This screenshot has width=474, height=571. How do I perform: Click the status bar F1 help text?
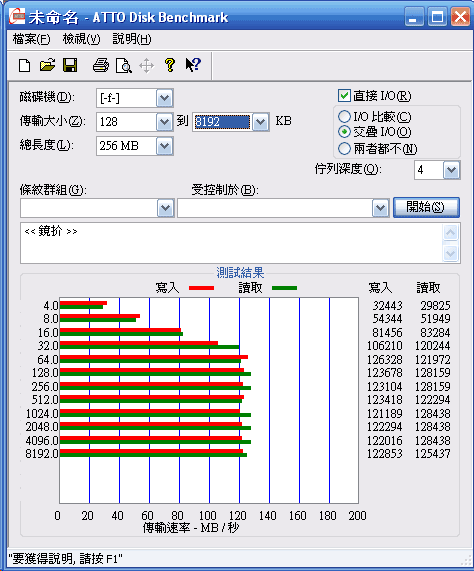[x=66, y=559]
